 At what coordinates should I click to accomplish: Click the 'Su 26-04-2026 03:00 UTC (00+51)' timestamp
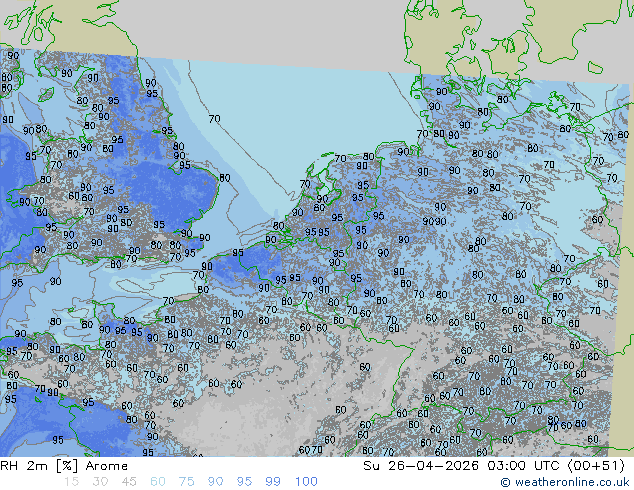point(494,466)
